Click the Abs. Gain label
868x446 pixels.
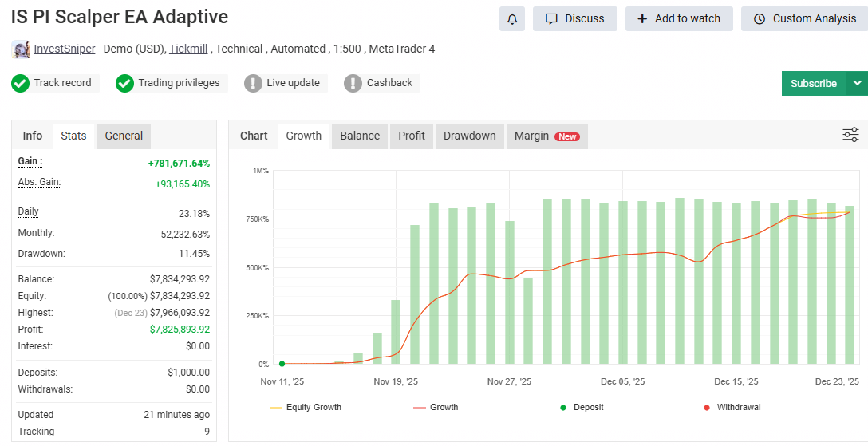pyautogui.click(x=39, y=182)
